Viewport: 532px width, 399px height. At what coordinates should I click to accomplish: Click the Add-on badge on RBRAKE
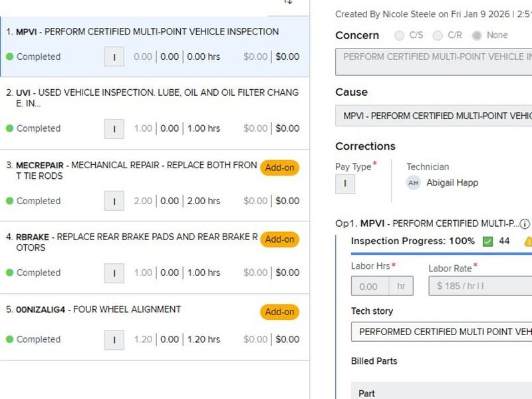279,239
